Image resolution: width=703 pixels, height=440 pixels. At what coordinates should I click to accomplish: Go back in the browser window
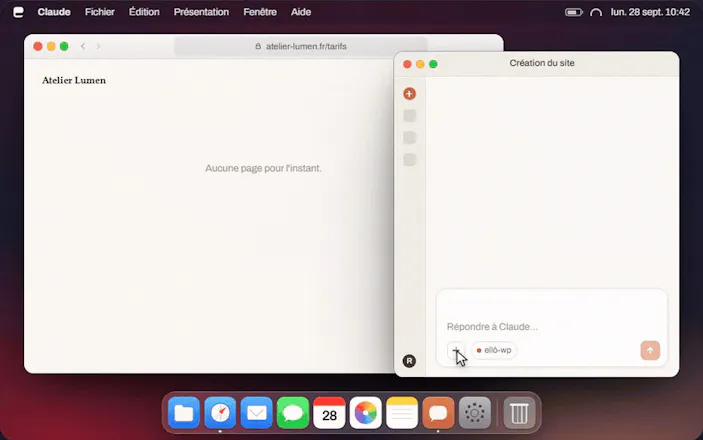[x=83, y=46]
